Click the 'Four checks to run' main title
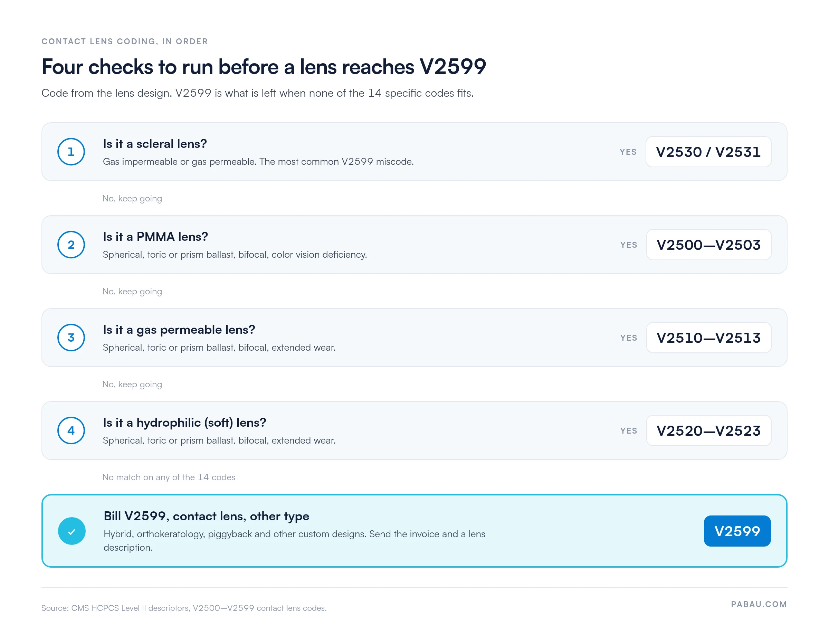The image size is (829, 644). pos(264,67)
